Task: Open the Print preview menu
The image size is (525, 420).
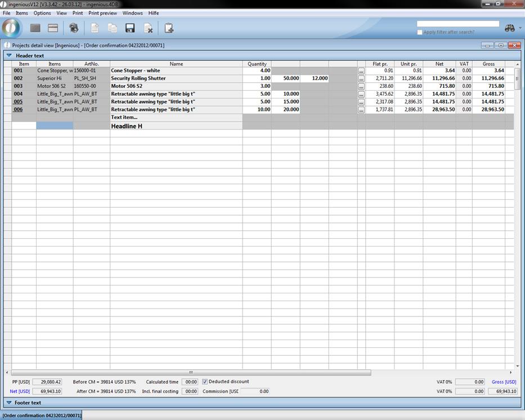Action: 102,13
